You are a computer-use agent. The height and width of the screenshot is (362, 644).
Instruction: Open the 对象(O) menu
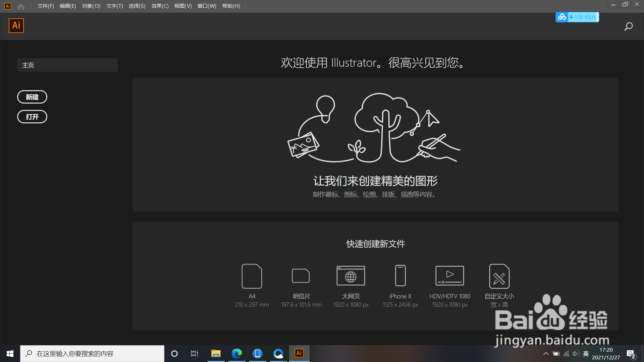pos(91,6)
